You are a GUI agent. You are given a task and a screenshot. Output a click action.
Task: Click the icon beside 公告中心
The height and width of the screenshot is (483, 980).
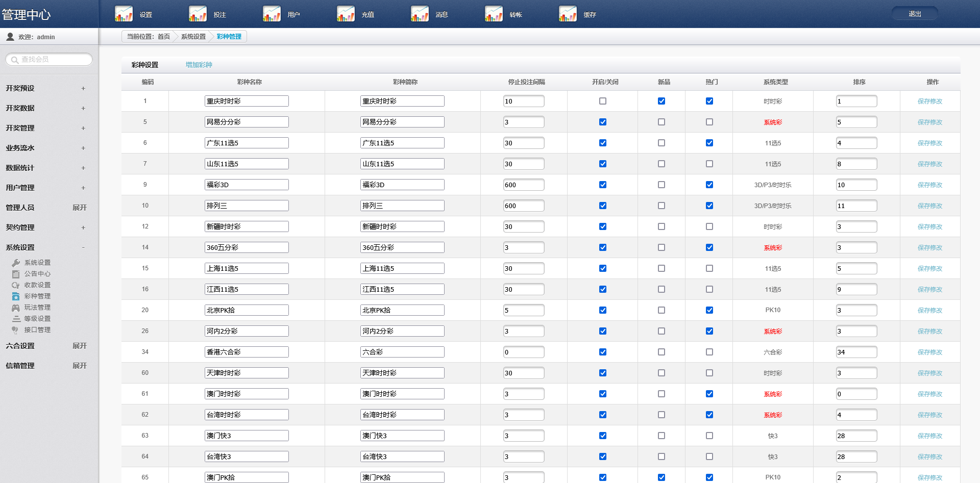(x=16, y=274)
